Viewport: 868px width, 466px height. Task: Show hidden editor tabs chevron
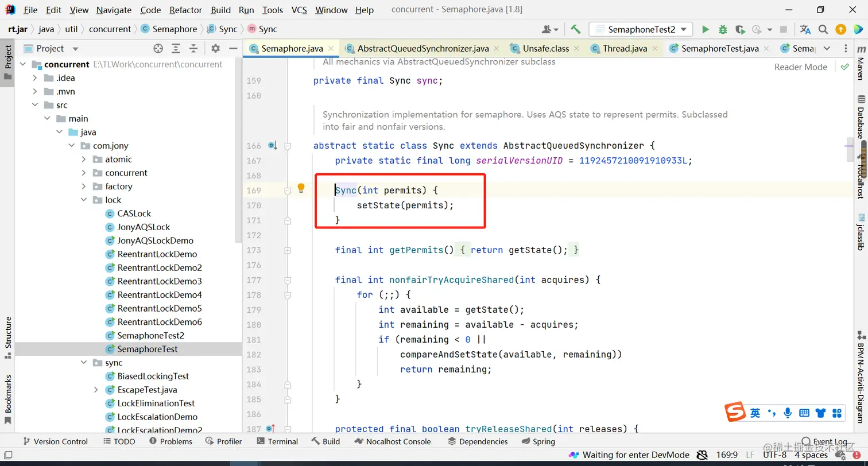pos(827,49)
